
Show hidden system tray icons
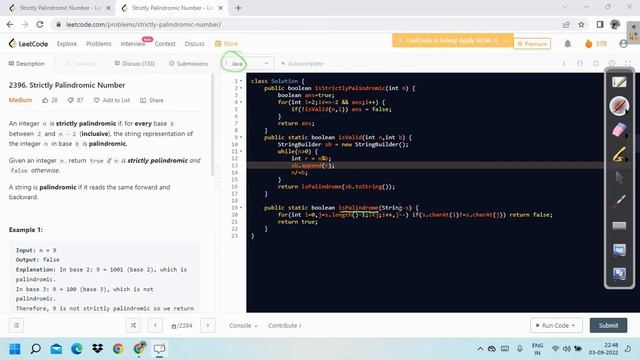pos(480,349)
